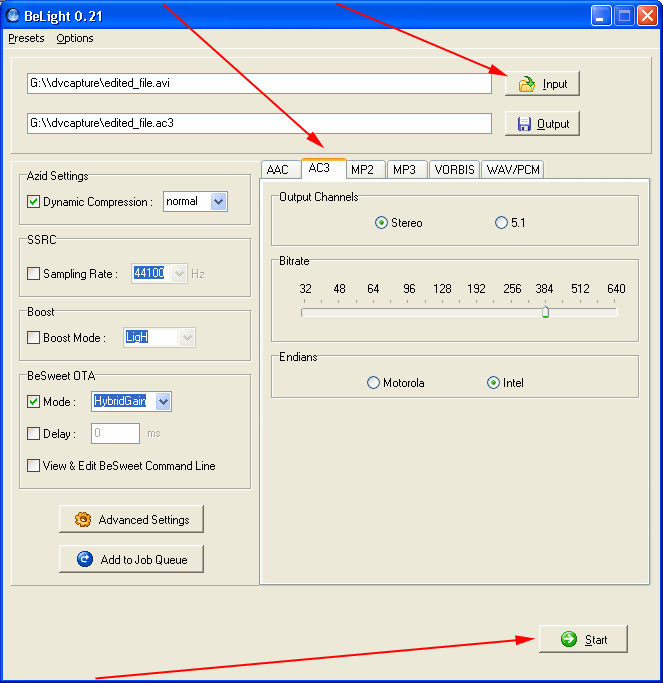The image size is (663, 683).
Task: Click the Bitrate slider handle
Action: click(545, 312)
